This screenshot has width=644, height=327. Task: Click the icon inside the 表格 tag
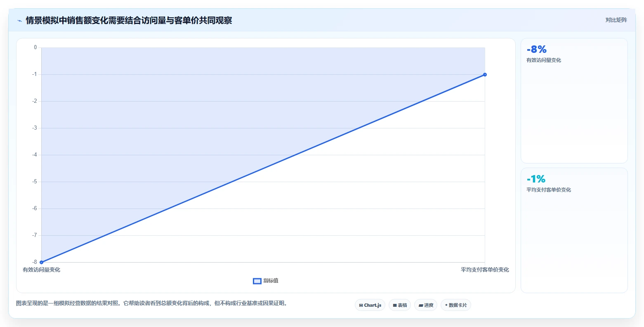point(395,306)
